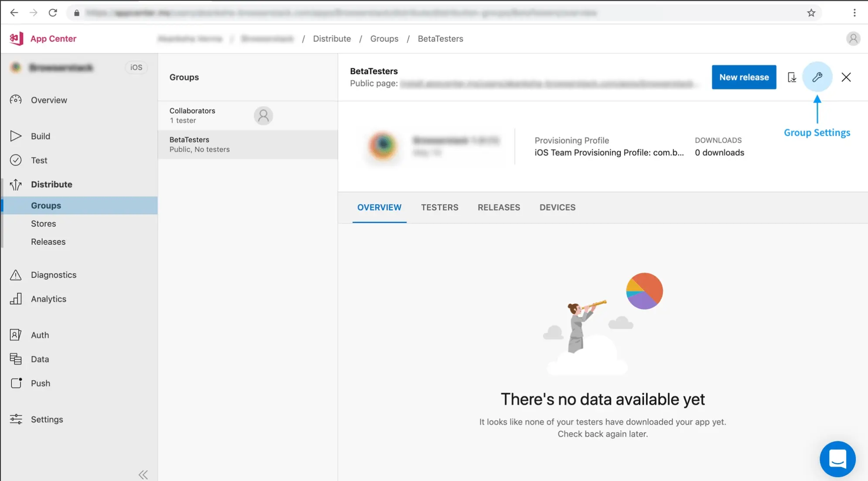Select the Collaborators group
Viewport: 868px width, 481px height.
[x=219, y=115]
